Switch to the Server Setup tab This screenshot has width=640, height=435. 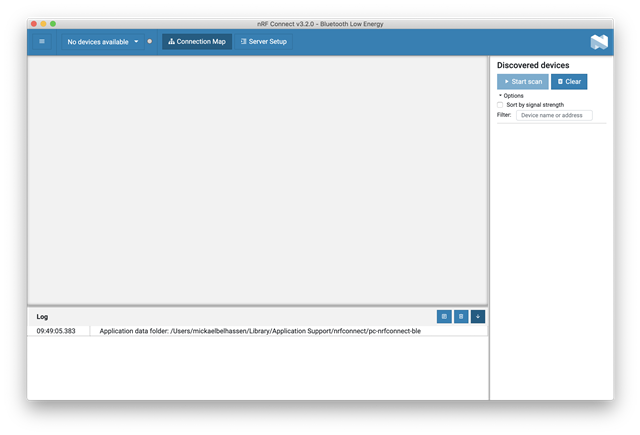pos(264,42)
